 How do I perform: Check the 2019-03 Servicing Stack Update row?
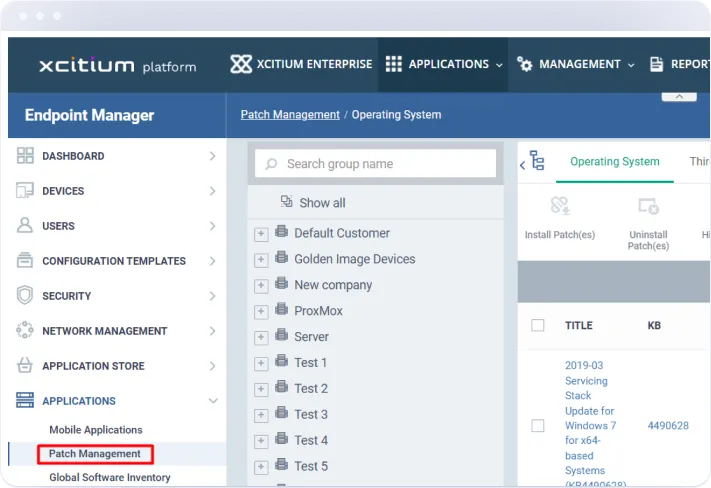tap(538, 425)
